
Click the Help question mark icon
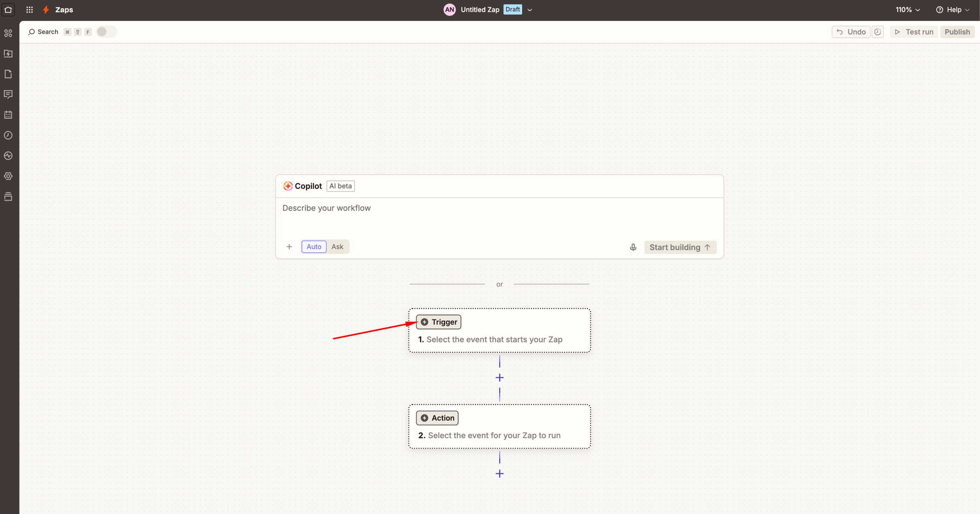click(x=940, y=10)
